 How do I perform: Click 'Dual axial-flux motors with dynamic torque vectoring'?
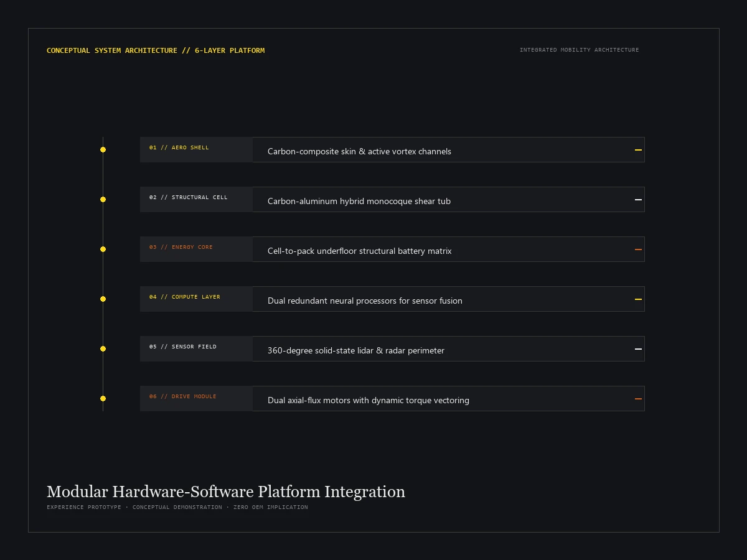(369, 400)
